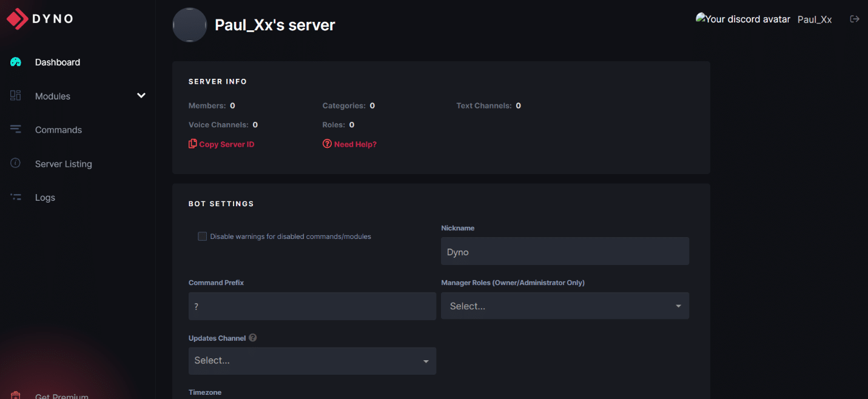
Task: Click the logout arrow icon
Action: click(x=855, y=19)
